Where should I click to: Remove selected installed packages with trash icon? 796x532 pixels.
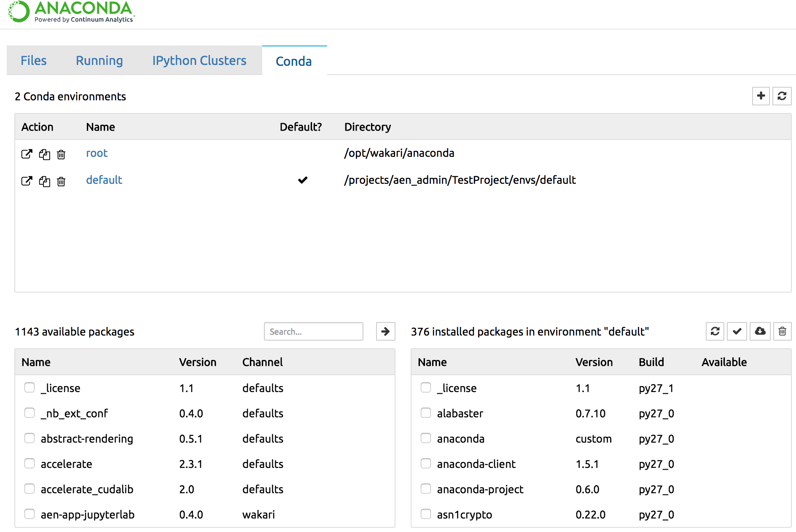tap(782, 331)
